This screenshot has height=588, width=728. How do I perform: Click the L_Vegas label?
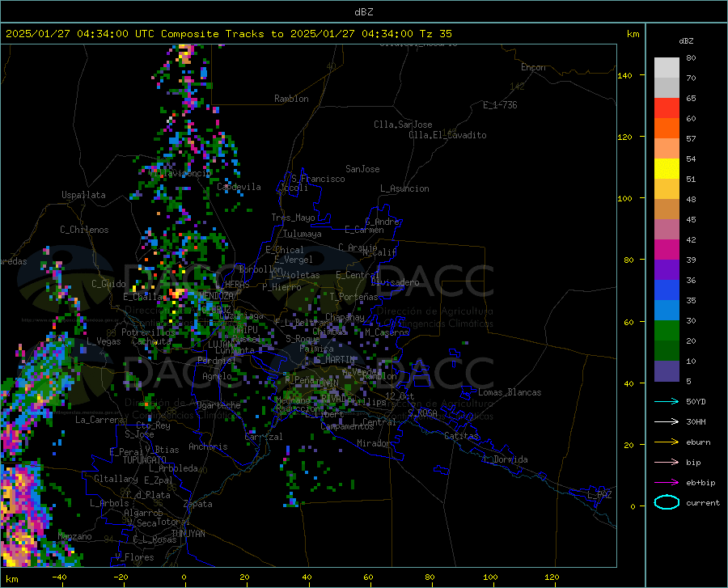tap(104, 341)
